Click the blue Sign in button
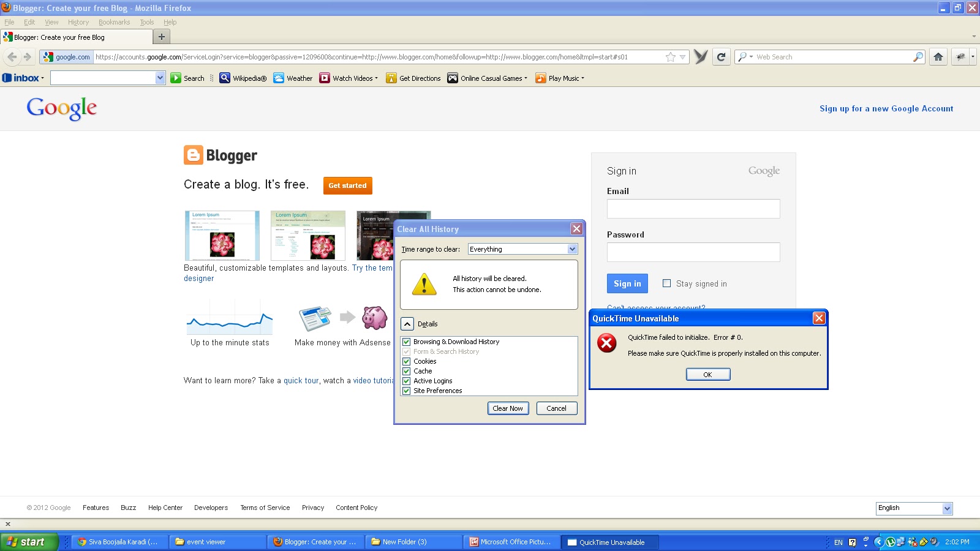The height and width of the screenshot is (551, 980). [x=627, y=283]
